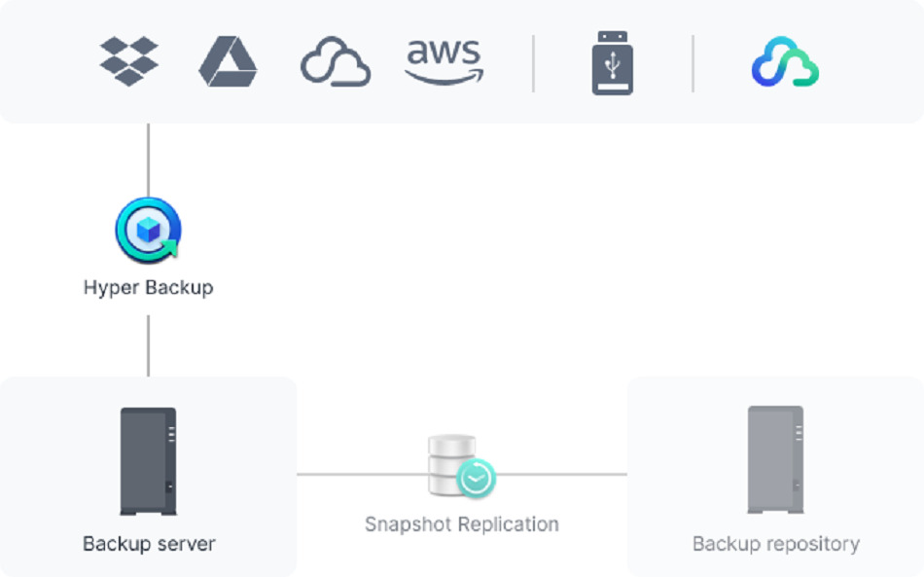This screenshot has width=924, height=577.
Task: Click divider between USB and gradient cloud
Action: pyautogui.click(x=693, y=64)
